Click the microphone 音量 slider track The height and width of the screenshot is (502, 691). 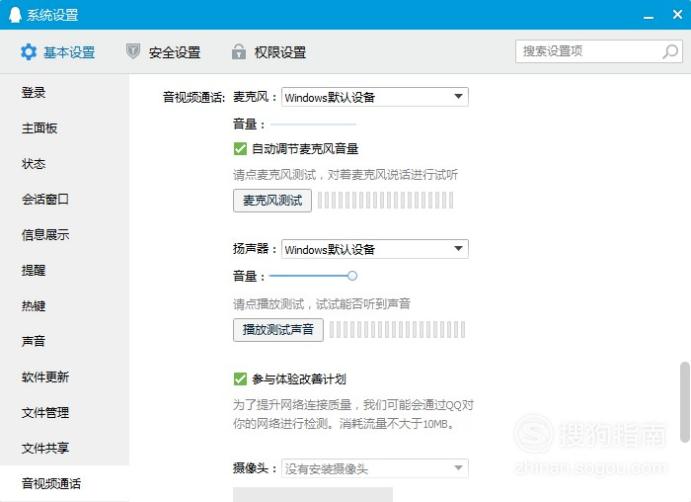tap(313, 124)
